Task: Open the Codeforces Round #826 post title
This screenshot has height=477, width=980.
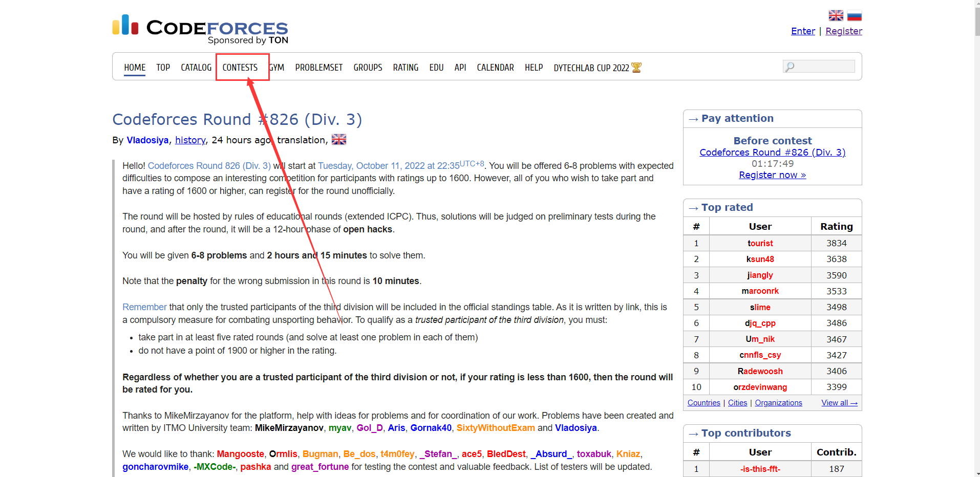Action: pos(237,119)
